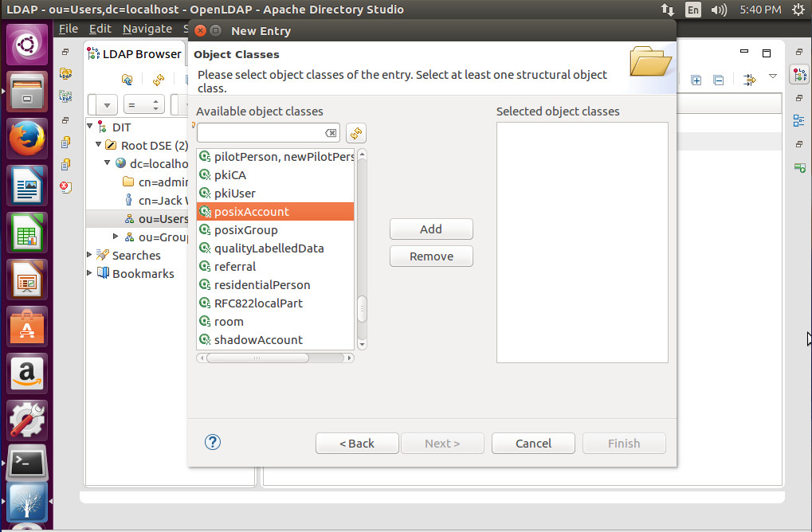
Task: Click the Cancel button in New Entry dialog
Action: [x=532, y=443]
